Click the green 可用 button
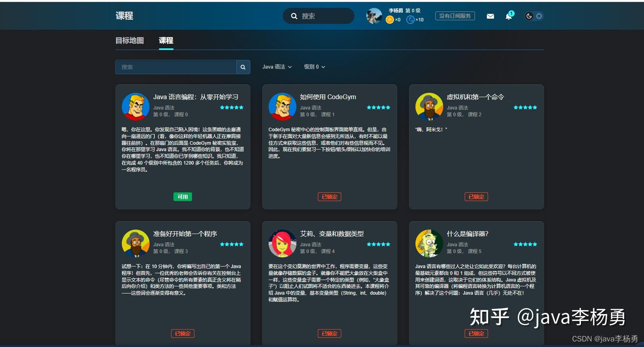Viewport: 644px width, 347px height. click(x=183, y=197)
